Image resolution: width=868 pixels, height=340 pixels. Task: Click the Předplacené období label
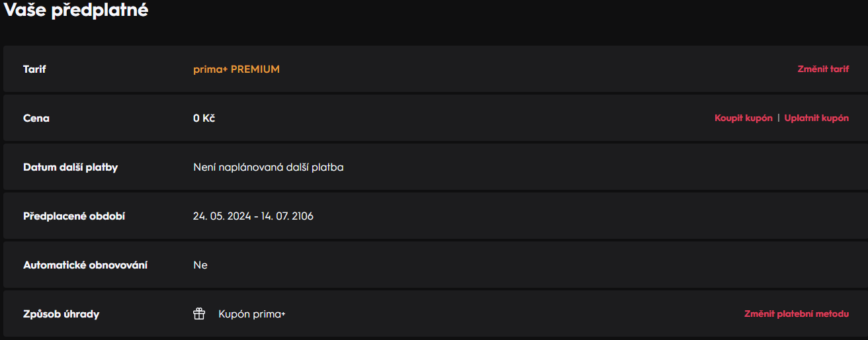point(74,216)
